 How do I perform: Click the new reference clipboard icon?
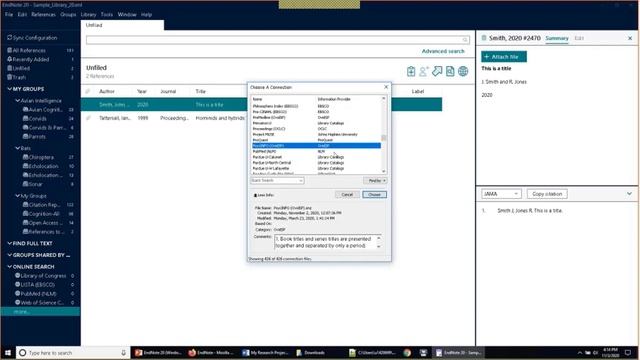(411, 71)
